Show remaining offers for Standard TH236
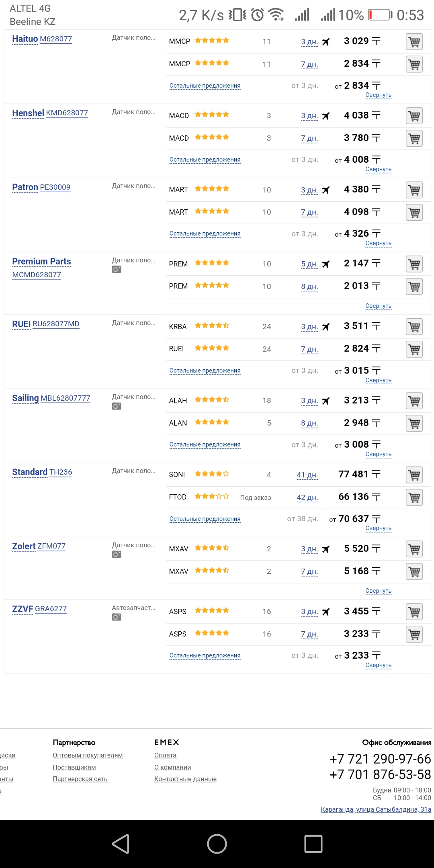This screenshot has height=868, width=434. point(205,519)
